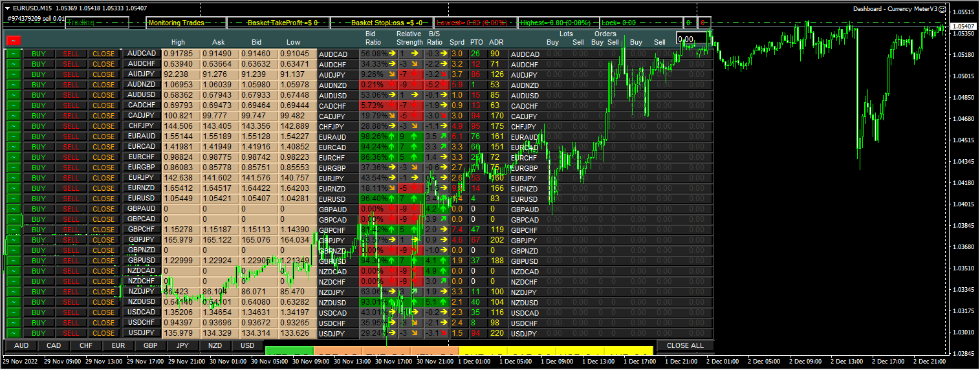
Task: Click the green tilde icon for AUDCAD row
Action: (x=13, y=54)
